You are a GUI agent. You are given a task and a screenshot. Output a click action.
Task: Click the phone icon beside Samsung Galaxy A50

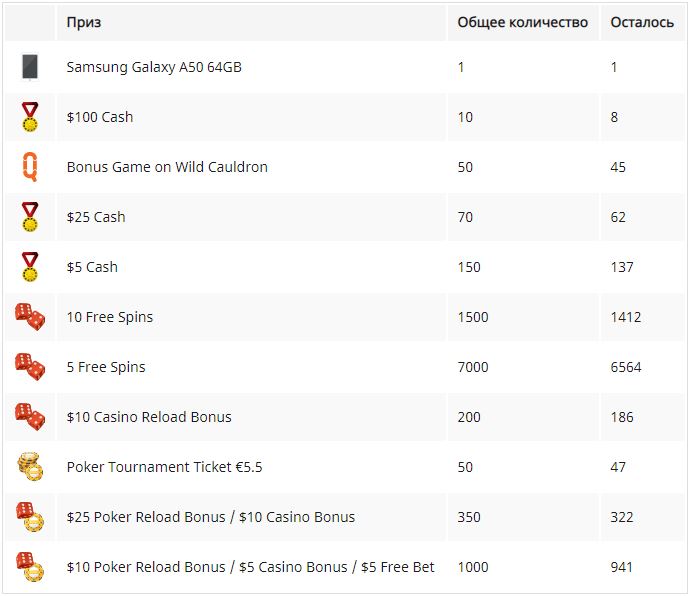click(x=30, y=67)
